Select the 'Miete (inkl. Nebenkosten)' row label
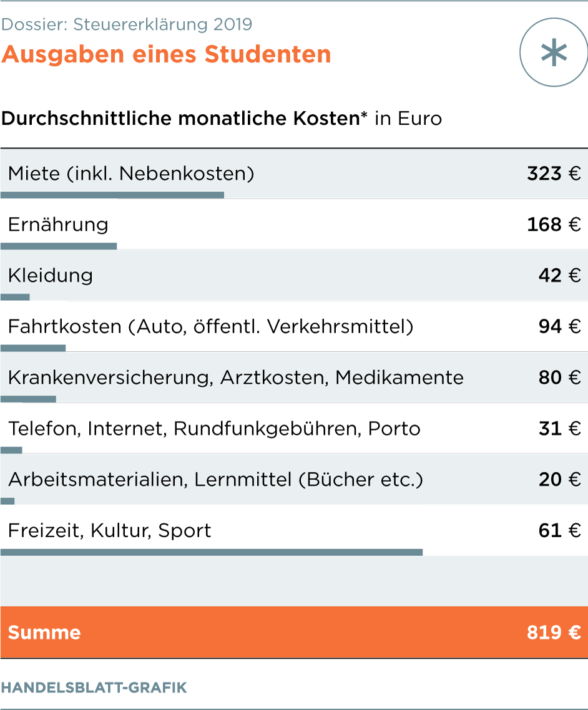Image resolution: width=588 pixels, height=710 pixels. pyautogui.click(x=131, y=173)
